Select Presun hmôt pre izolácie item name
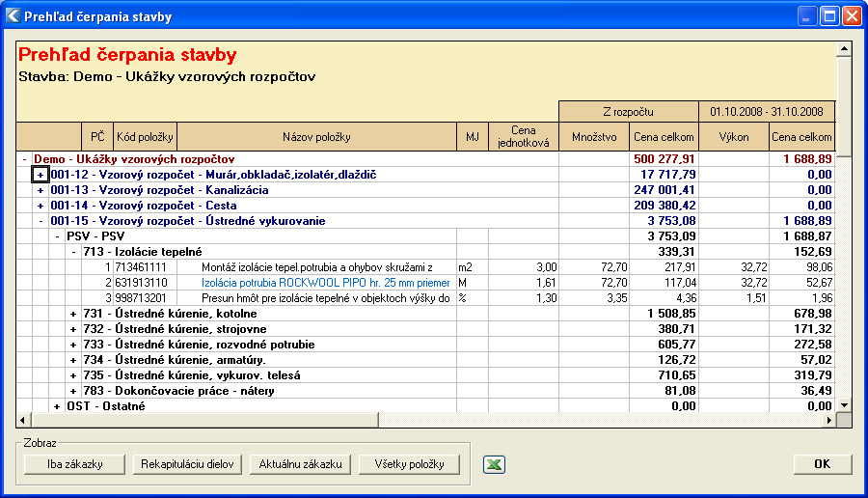The width and height of the screenshot is (868, 498). [x=326, y=298]
